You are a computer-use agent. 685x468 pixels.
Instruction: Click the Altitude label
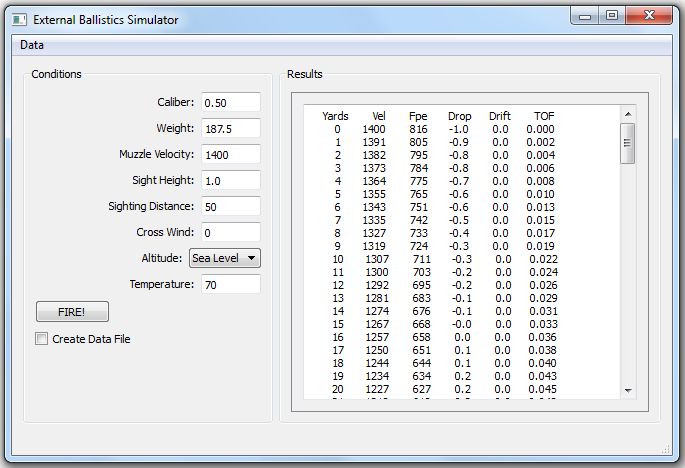coord(162,258)
